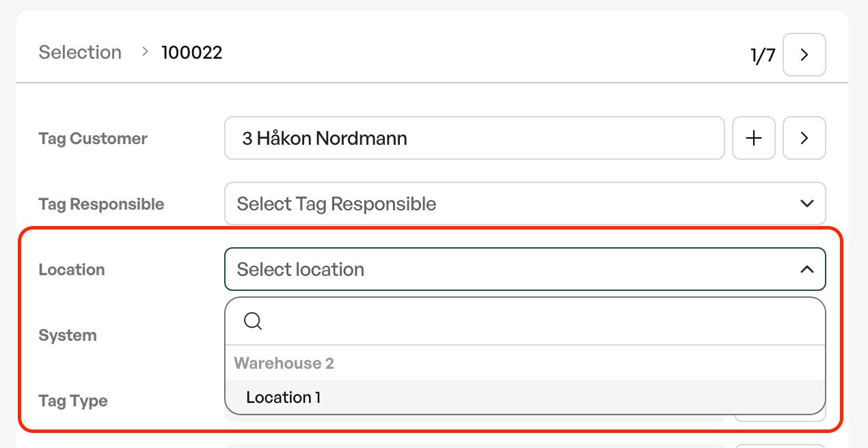Click the System field label
Screen dimensions: 868x448
click(x=68, y=335)
